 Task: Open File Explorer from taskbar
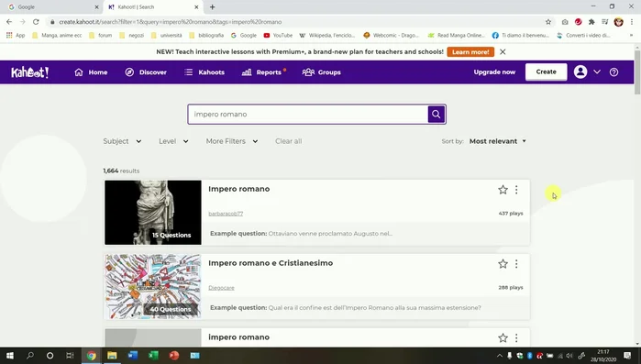(112, 356)
